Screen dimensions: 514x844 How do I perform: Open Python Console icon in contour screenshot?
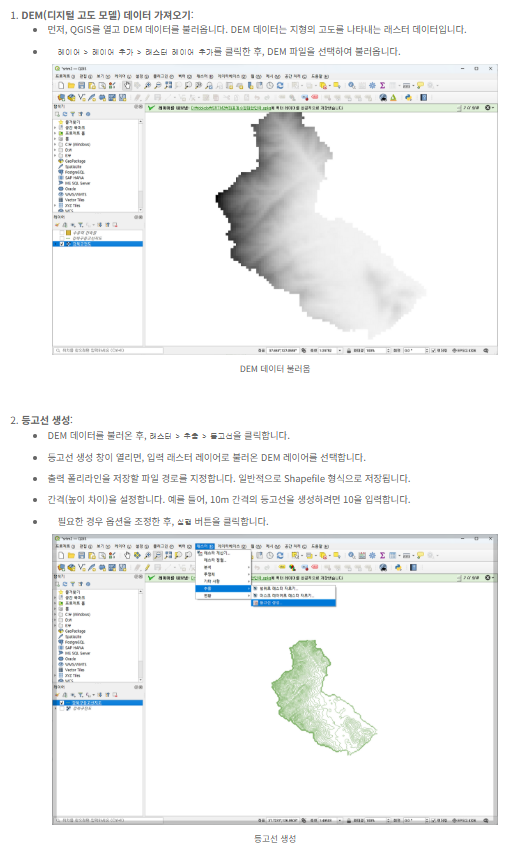point(398,567)
